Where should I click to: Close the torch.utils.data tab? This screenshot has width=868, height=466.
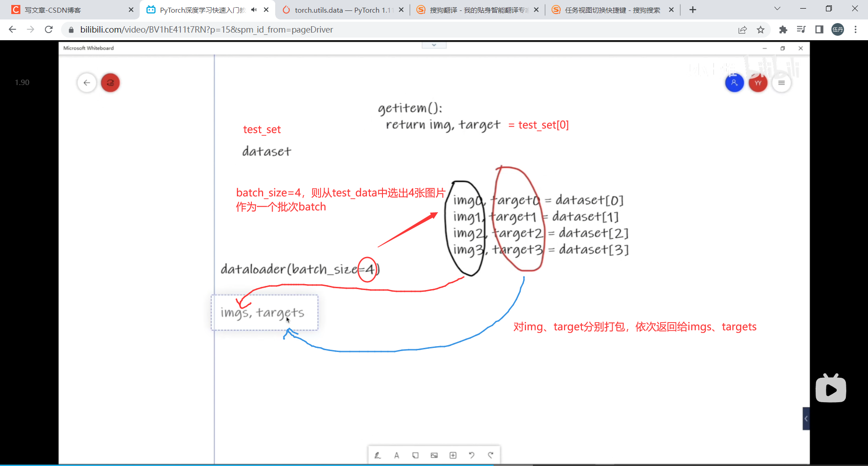click(x=401, y=10)
